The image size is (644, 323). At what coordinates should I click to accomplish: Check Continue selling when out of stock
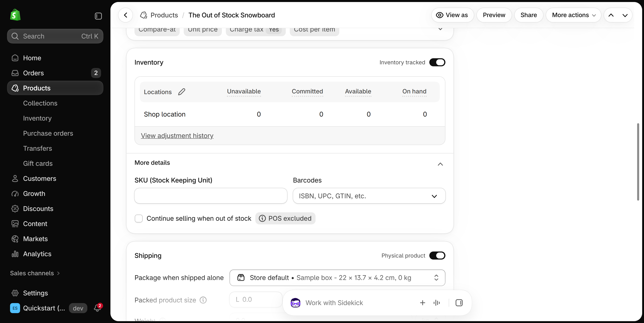pyautogui.click(x=139, y=218)
